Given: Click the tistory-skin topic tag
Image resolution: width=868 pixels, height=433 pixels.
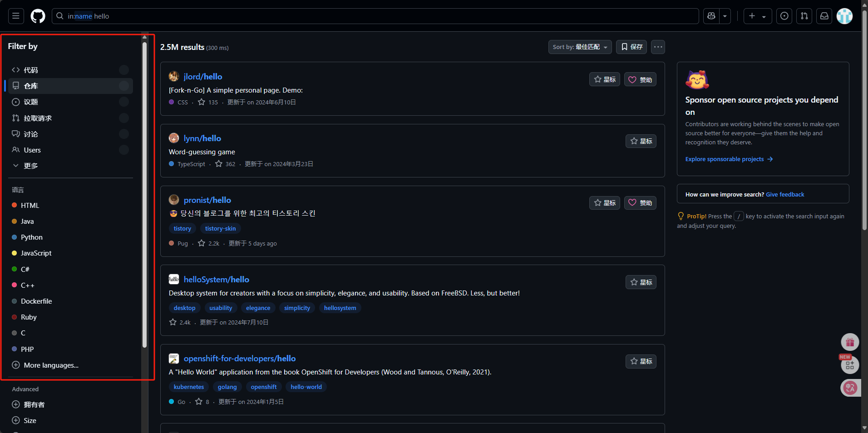Looking at the screenshot, I should click(x=220, y=228).
